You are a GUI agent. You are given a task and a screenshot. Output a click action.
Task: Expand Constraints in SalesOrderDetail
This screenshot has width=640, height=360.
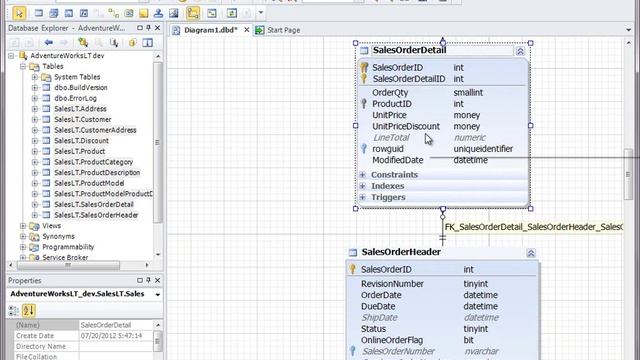point(362,175)
